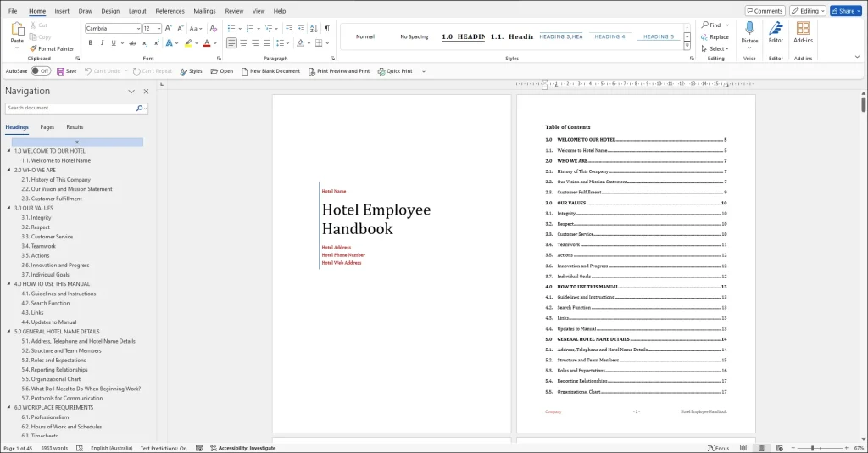The width and height of the screenshot is (868, 453).
Task: Justify the text
Action: (267, 42)
